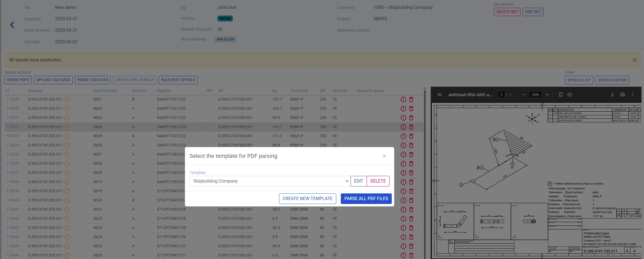Rotate the PDF page
This screenshot has height=259, width=644.
point(570,94)
